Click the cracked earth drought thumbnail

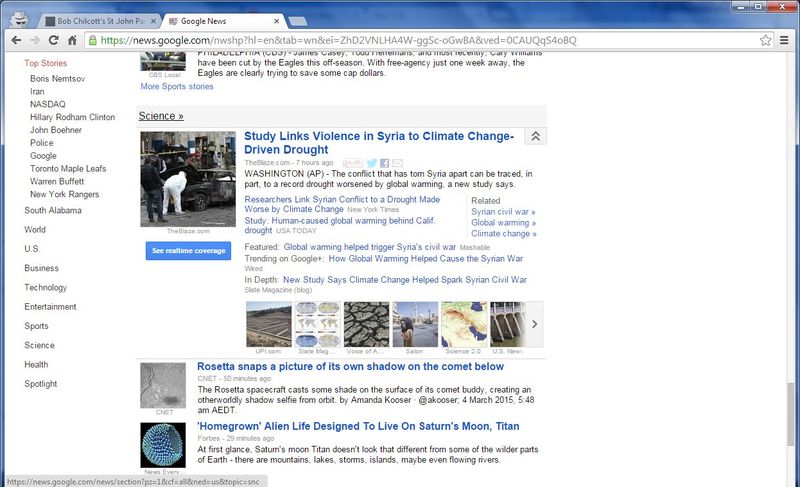[367, 324]
